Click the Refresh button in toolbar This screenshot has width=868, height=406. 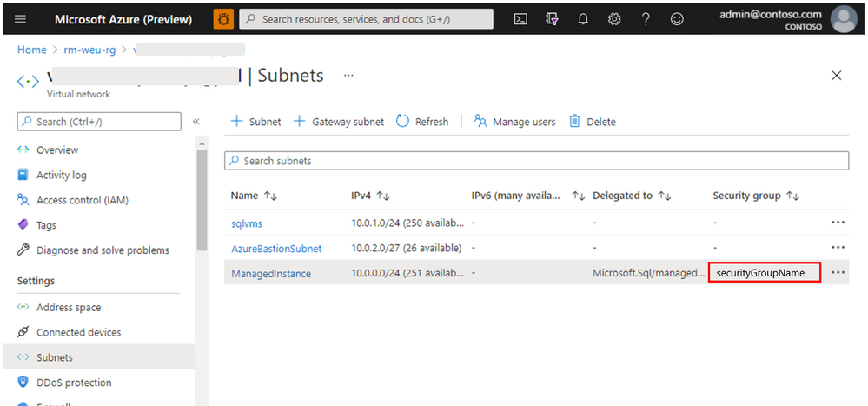point(422,122)
